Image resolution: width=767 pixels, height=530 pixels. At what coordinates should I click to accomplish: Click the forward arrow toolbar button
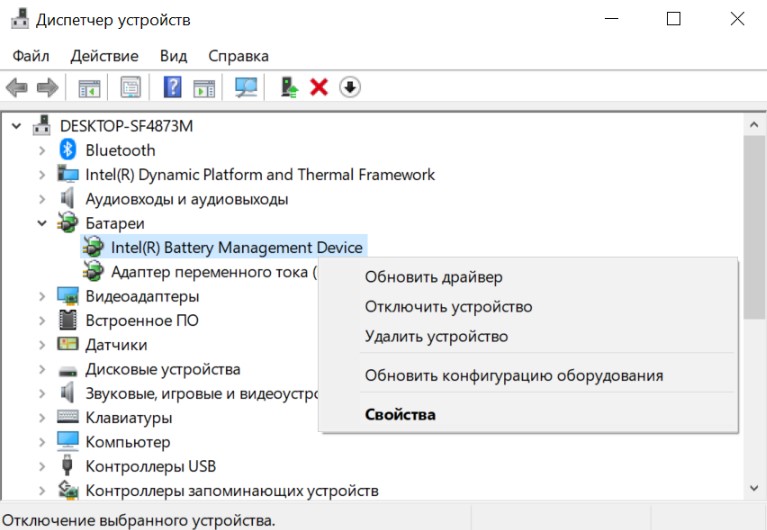click(47, 88)
